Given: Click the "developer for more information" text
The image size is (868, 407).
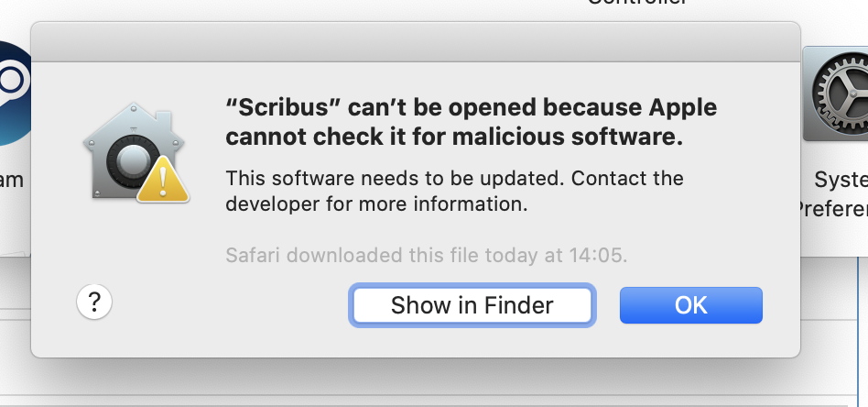Looking at the screenshot, I should point(376,203).
